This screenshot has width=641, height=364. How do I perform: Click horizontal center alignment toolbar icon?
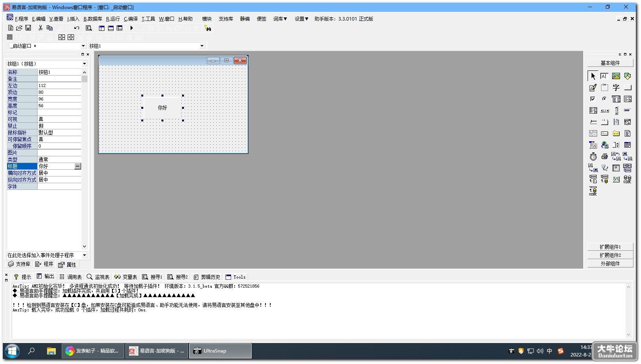(61, 37)
